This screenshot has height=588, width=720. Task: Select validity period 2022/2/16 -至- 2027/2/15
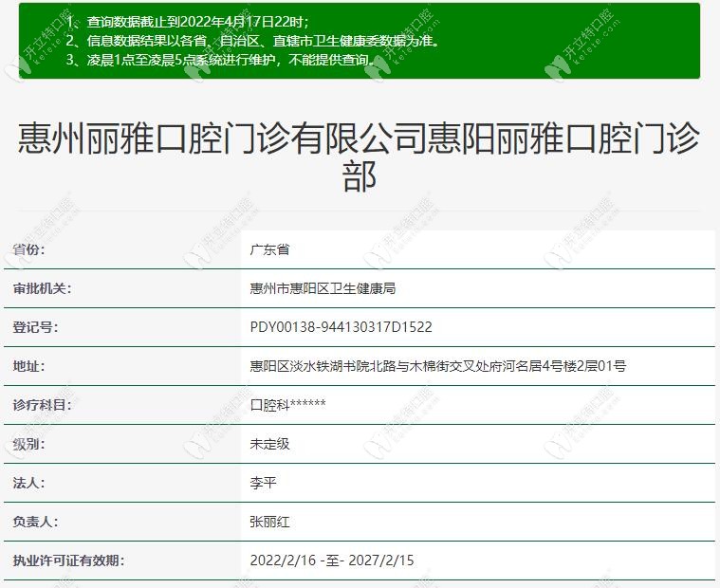pyautogui.click(x=332, y=560)
